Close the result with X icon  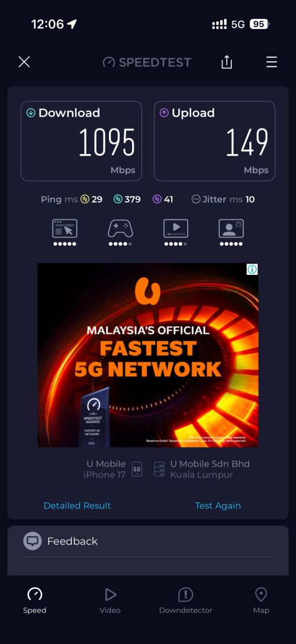click(24, 62)
